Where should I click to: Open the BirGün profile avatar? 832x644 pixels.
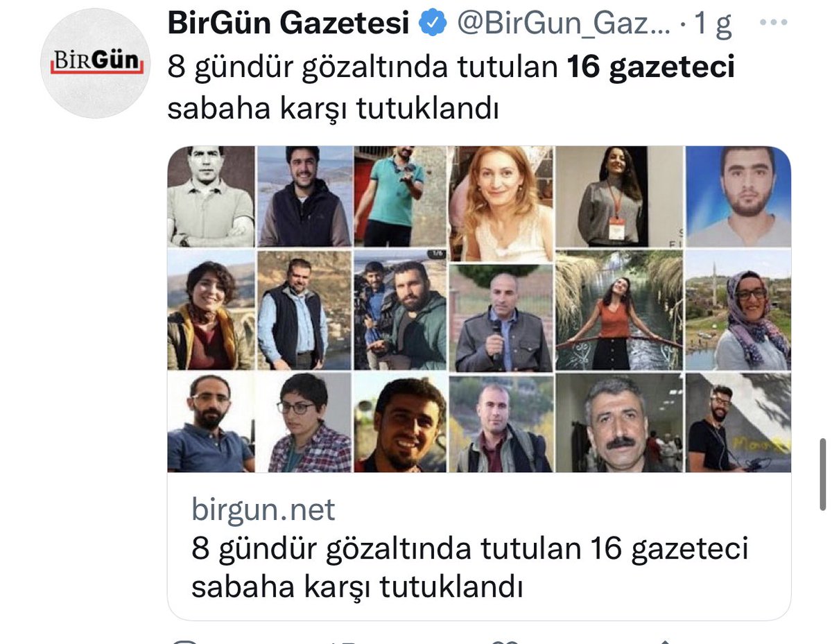pyautogui.click(x=96, y=64)
